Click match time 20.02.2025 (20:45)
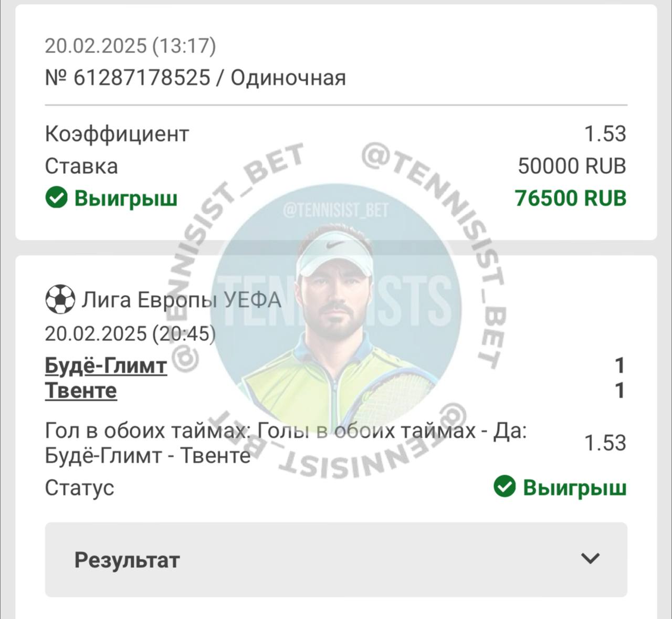The height and width of the screenshot is (619, 672). point(130,333)
